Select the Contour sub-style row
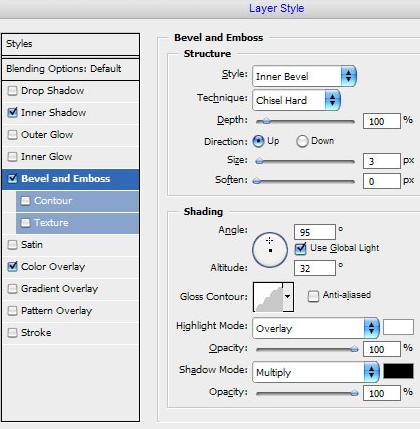Screen dimensions: 420x429 pyautogui.click(x=77, y=201)
